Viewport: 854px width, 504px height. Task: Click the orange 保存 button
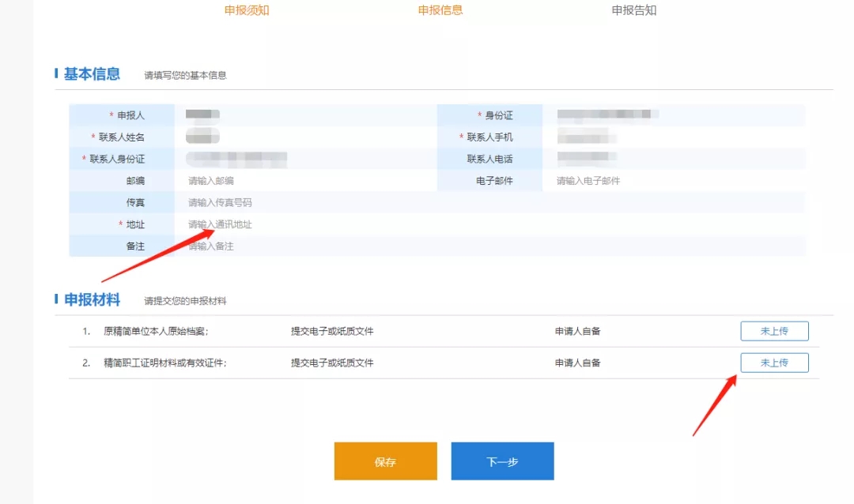[x=386, y=461]
